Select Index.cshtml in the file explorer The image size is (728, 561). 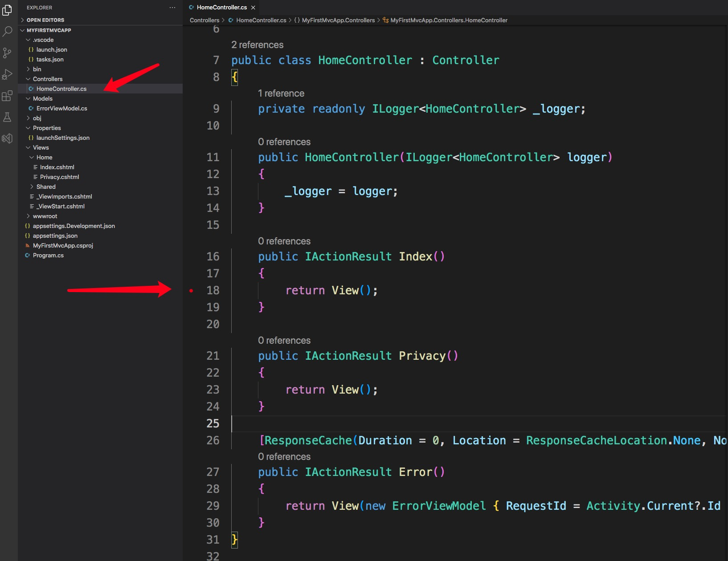point(57,167)
